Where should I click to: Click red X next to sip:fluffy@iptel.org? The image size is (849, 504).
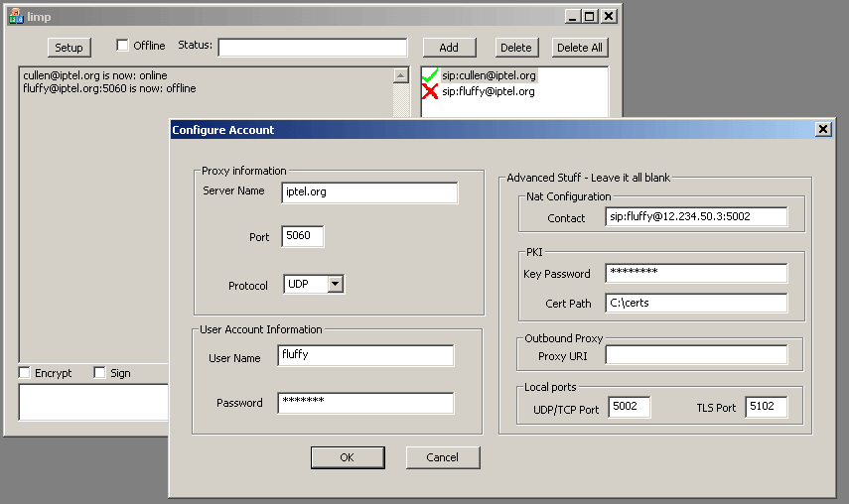430,91
